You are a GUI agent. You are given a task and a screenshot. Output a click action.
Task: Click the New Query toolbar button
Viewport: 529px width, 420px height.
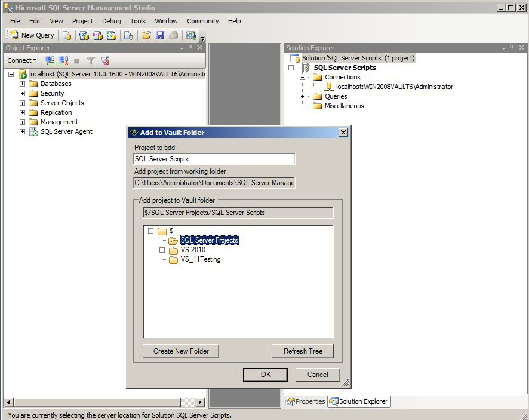(x=32, y=35)
